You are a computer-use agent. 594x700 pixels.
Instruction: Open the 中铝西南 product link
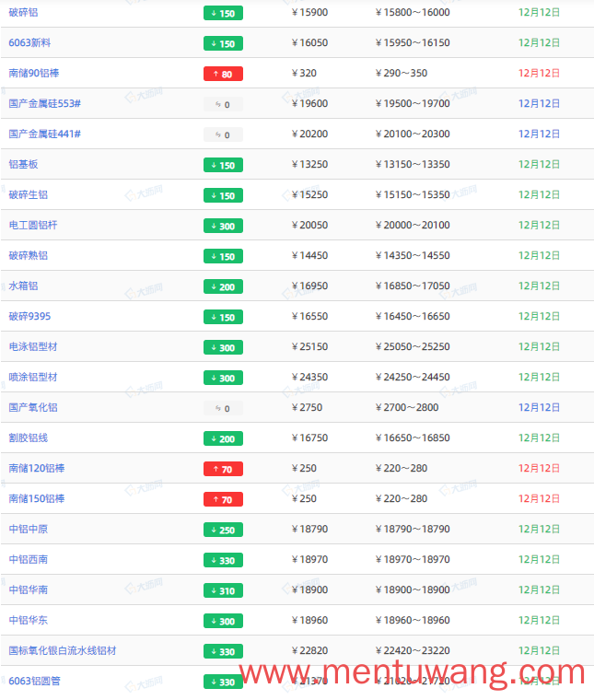point(29,559)
